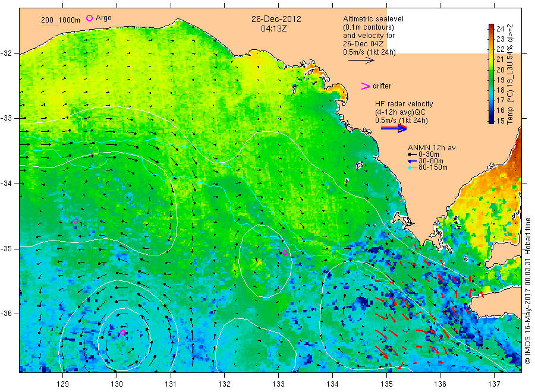This screenshot has width=535, height=392.
Task: Click the 130 longitude axis label
Action: (x=117, y=384)
